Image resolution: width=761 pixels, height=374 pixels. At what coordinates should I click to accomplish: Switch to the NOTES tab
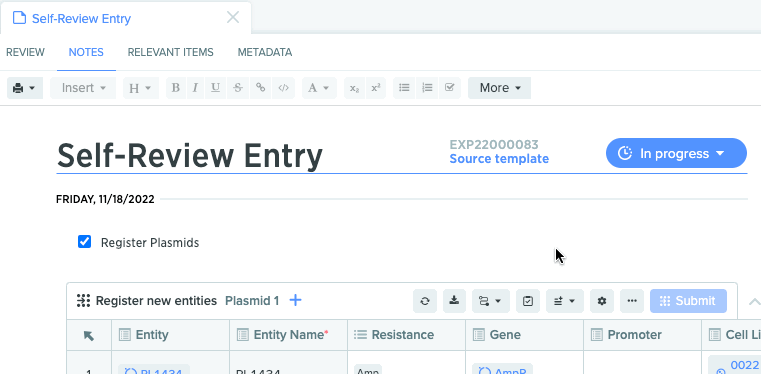coord(86,52)
